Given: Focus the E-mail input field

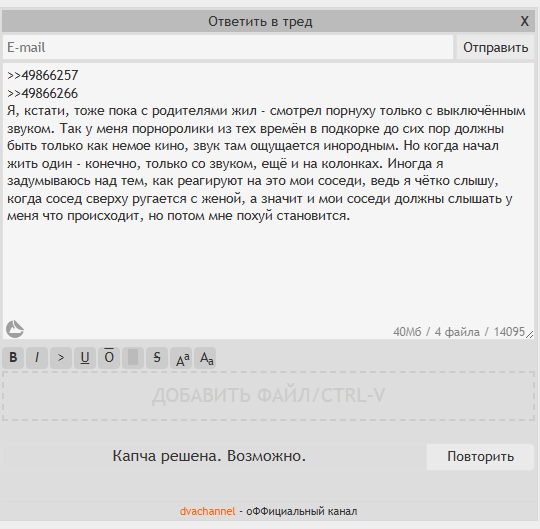Looking at the screenshot, I should click(228, 47).
